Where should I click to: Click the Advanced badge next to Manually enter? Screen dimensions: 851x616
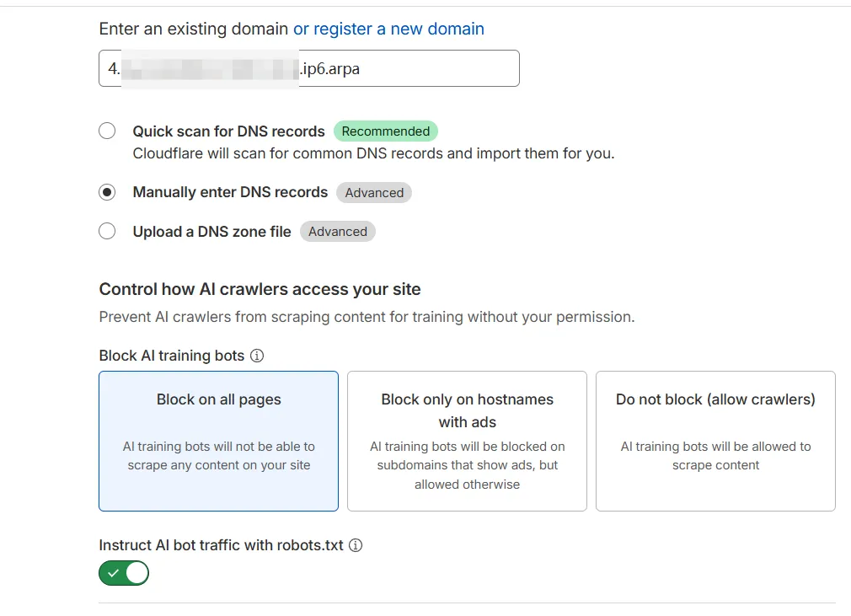pyautogui.click(x=374, y=192)
